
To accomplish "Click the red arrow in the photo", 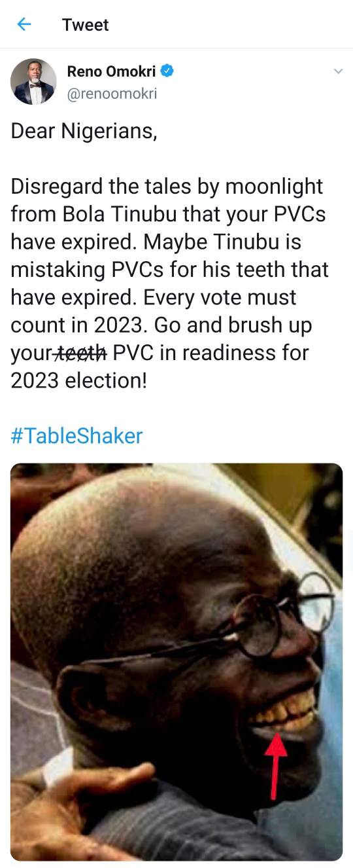I will point(277,765).
